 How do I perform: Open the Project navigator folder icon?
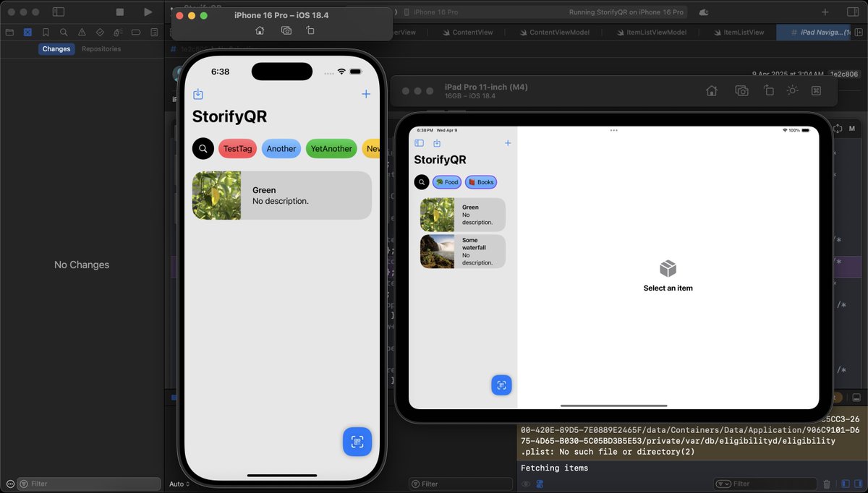[x=9, y=33]
